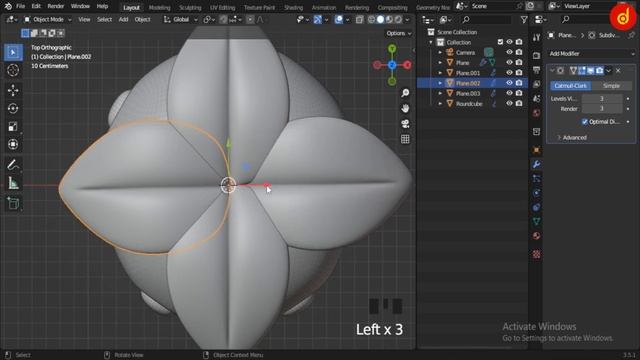The height and width of the screenshot is (360, 640).
Task: Open the File menu
Action: click(20, 6)
